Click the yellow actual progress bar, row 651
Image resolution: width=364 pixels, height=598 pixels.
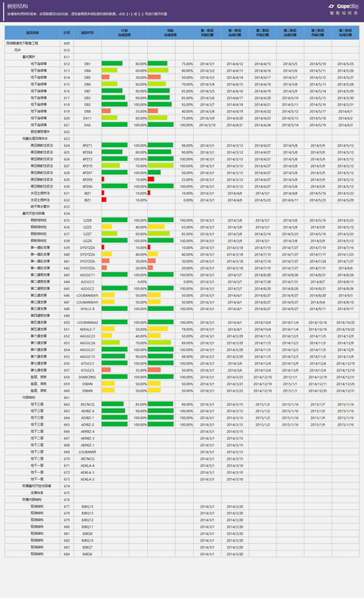[158, 329]
